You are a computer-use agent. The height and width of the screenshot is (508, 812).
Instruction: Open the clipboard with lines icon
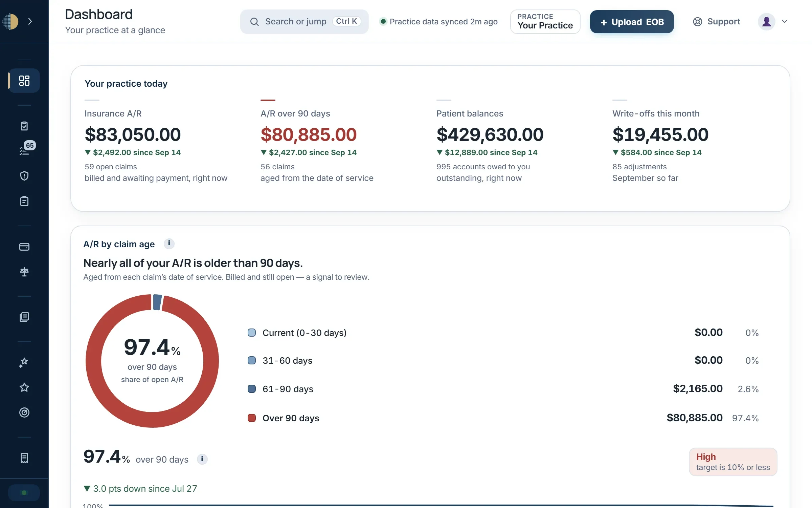(24, 201)
